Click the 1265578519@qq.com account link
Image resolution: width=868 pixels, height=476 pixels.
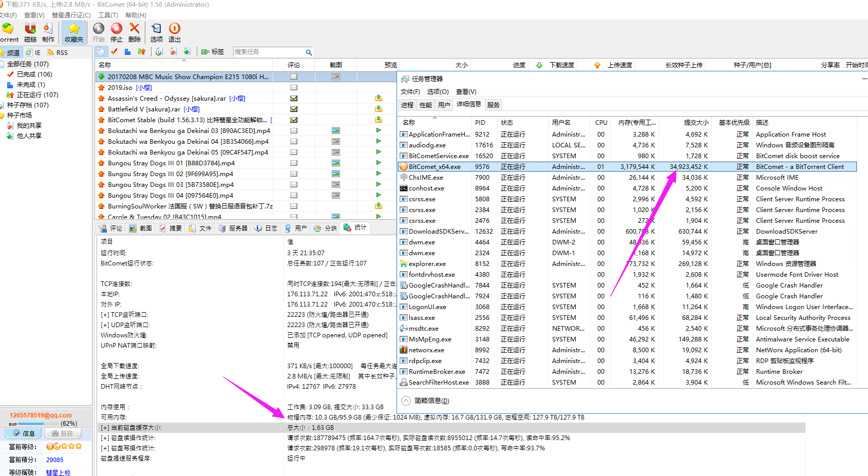[x=41, y=415]
